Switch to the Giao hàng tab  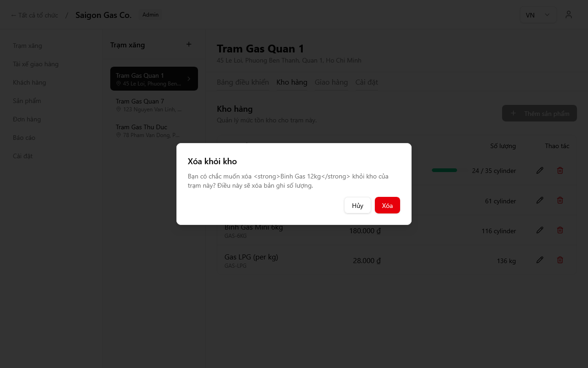pyautogui.click(x=331, y=82)
